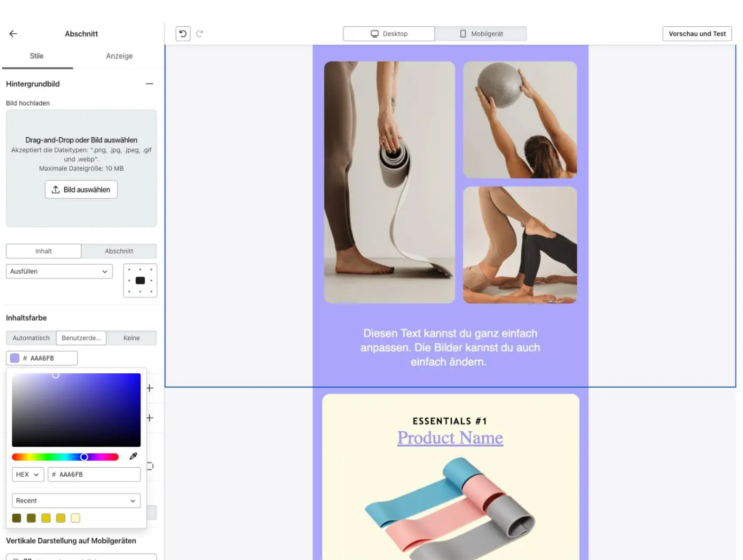The width and height of the screenshot is (743, 560).
Task: Switch to Mobilgerät preview
Action: coord(481,34)
